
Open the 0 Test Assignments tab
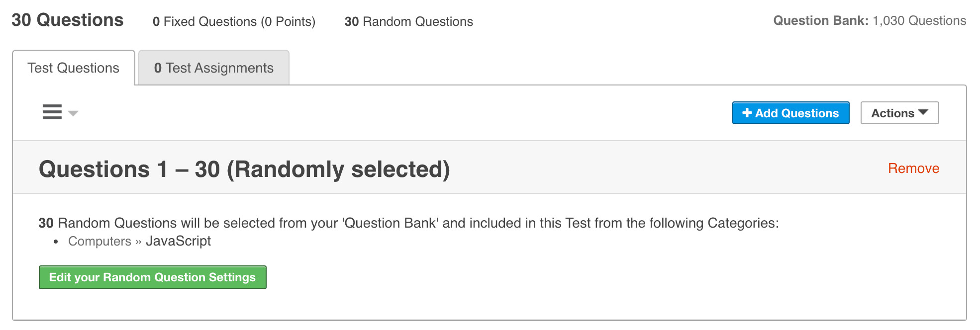click(x=214, y=68)
